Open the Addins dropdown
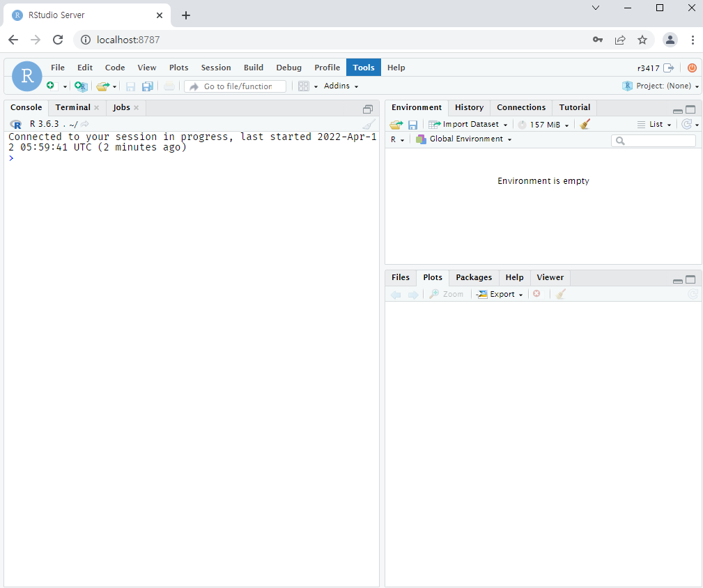The width and height of the screenshot is (703, 588). coord(341,86)
